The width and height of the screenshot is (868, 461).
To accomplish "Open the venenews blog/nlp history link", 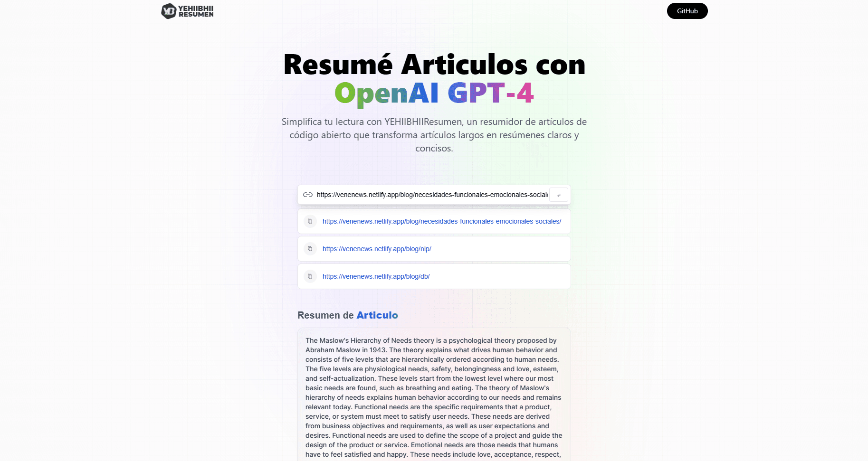I will coord(377,249).
